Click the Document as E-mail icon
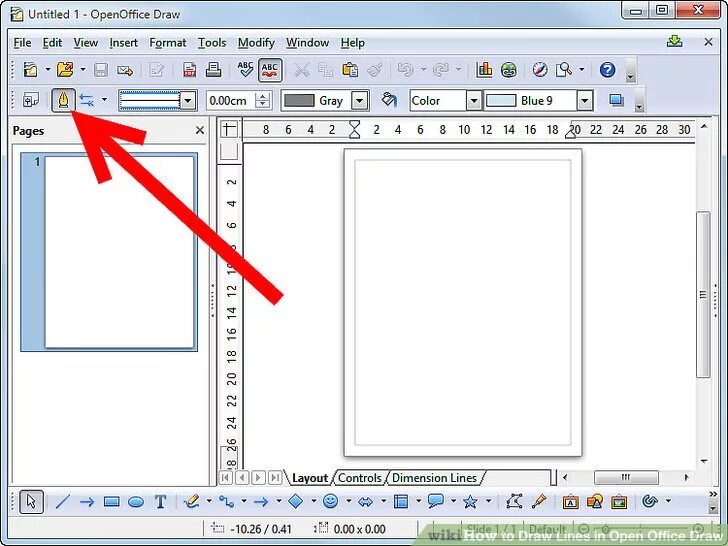Image resolution: width=728 pixels, height=546 pixels. click(x=125, y=71)
